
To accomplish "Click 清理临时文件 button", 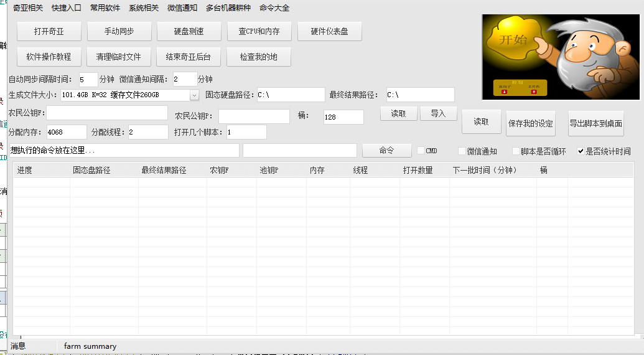I will point(119,57).
